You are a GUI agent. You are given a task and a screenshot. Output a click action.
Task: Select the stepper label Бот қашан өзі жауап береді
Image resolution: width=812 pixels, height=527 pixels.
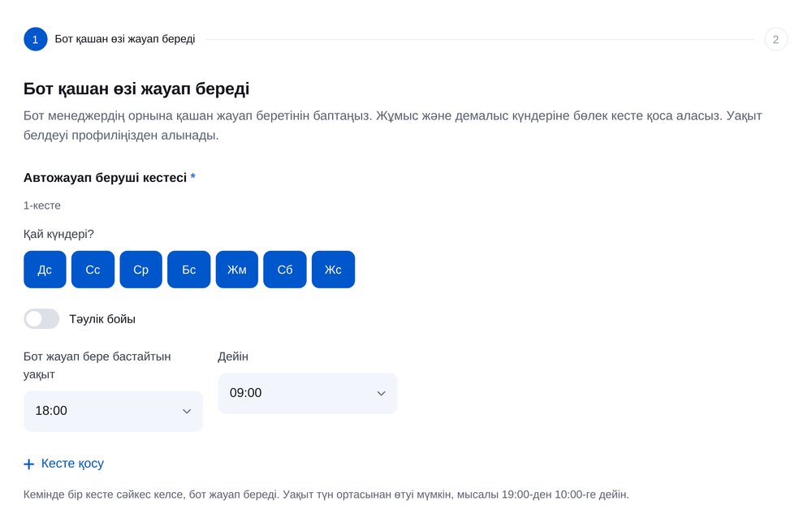click(x=125, y=39)
